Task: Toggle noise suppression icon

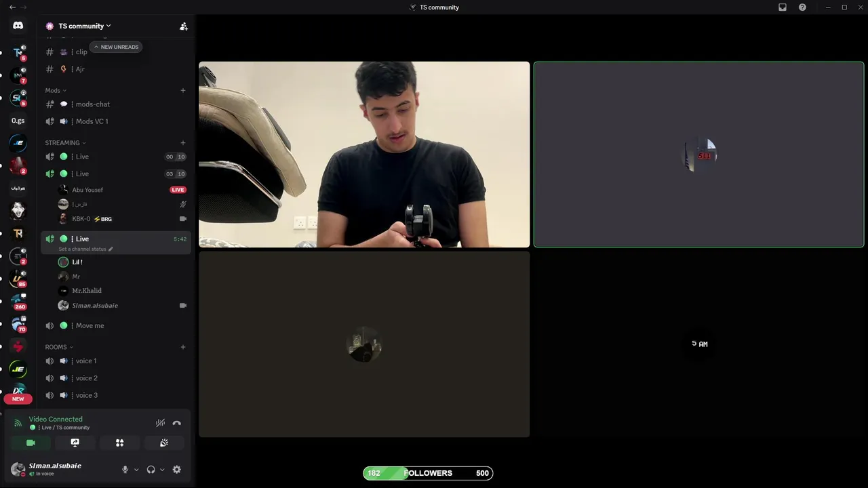Action: tap(160, 423)
